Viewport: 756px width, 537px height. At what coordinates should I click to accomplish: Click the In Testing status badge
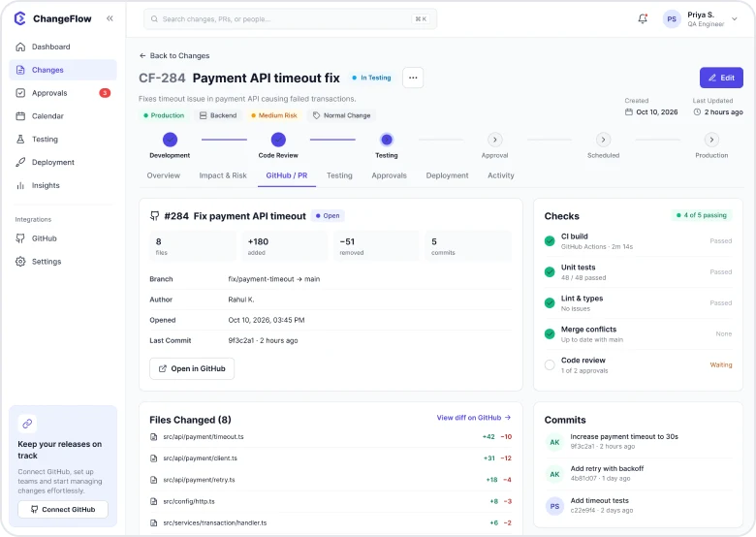[x=371, y=78]
